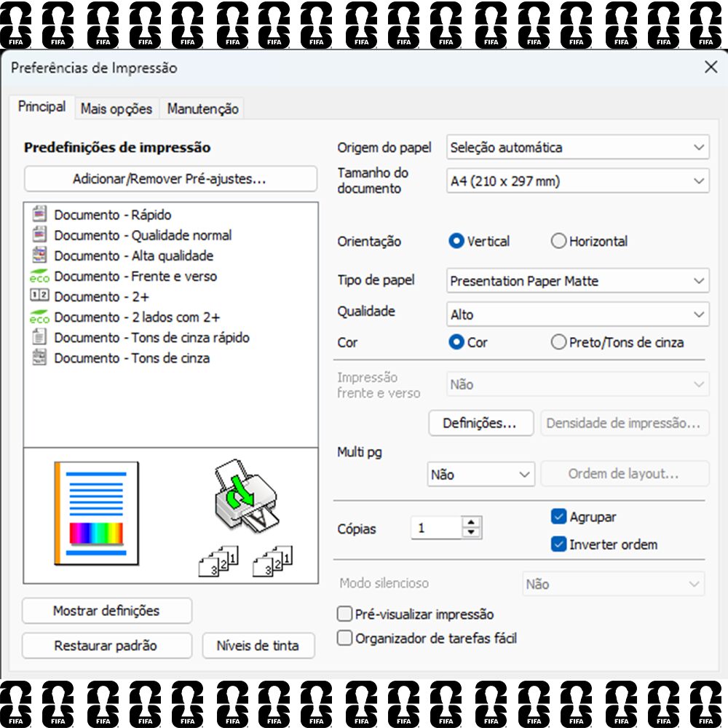Click Adicionar/Remover Pré-ajustes button
728x728 pixels.
click(x=170, y=179)
